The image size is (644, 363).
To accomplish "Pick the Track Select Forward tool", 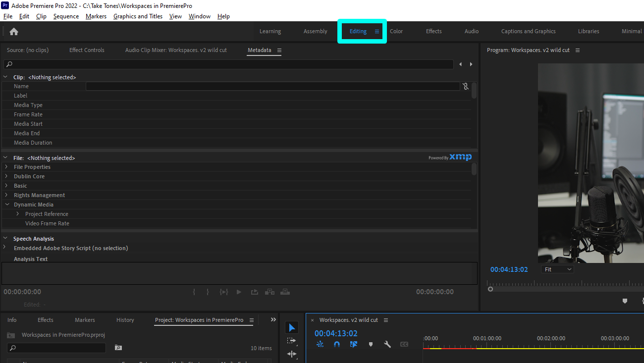I will point(292,341).
